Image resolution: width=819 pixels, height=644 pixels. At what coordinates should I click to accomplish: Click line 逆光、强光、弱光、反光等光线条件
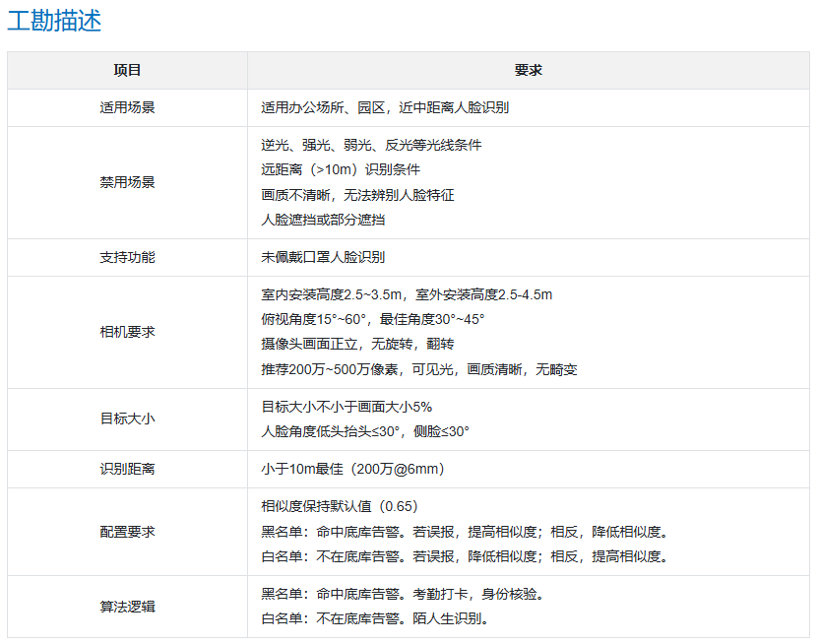[371, 145]
